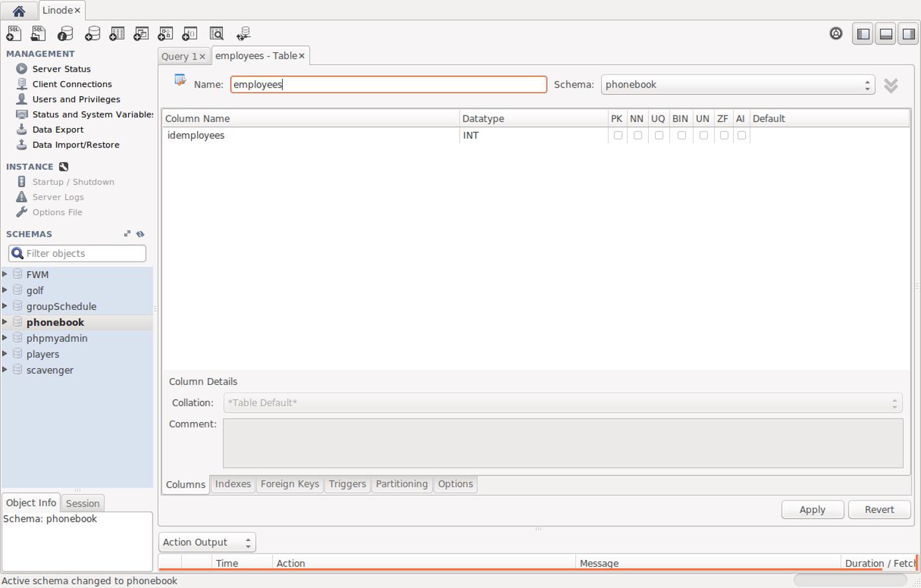Open the Session tab near Object Info
Screen dimensions: 921x588
coord(82,502)
